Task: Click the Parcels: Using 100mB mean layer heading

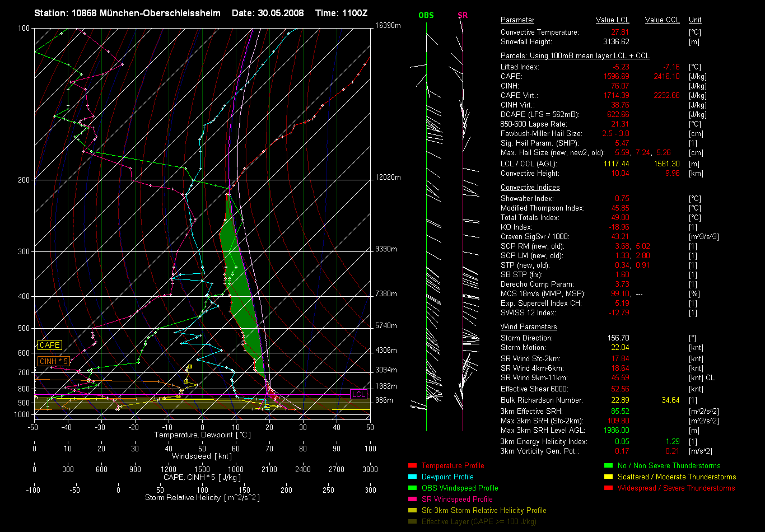Action: coord(575,56)
